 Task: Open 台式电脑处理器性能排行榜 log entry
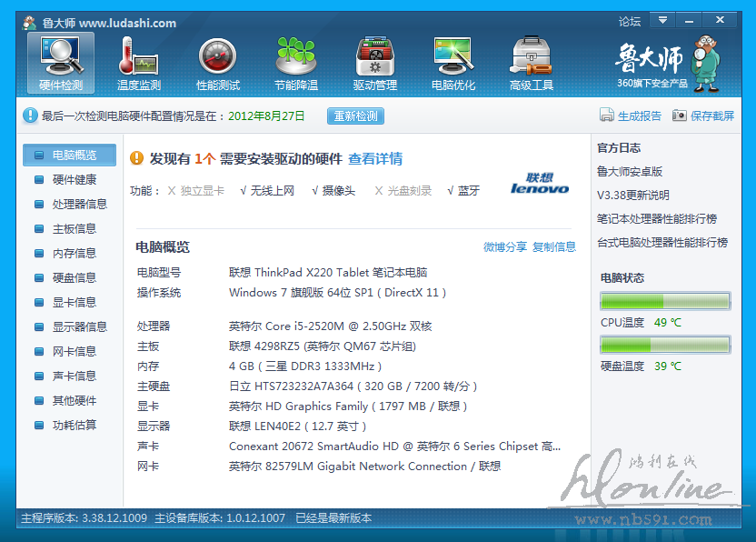pyautogui.click(x=662, y=242)
